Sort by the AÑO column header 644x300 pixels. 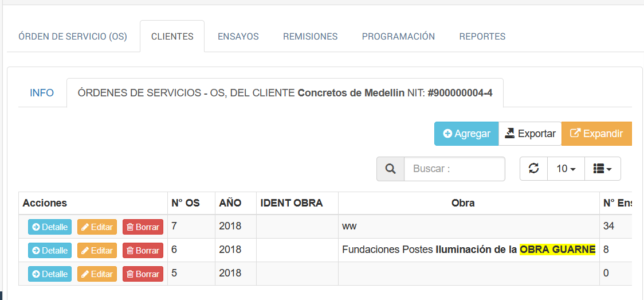point(230,203)
